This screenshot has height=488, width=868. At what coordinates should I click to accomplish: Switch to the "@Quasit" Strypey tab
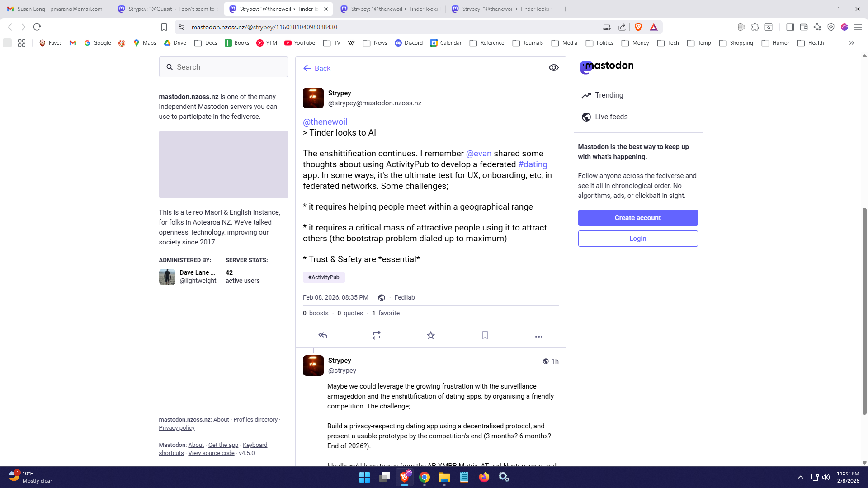tap(167, 9)
